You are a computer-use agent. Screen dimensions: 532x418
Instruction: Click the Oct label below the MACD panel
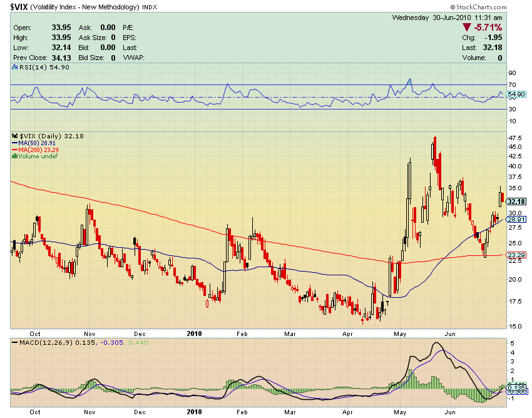pos(35,412)
